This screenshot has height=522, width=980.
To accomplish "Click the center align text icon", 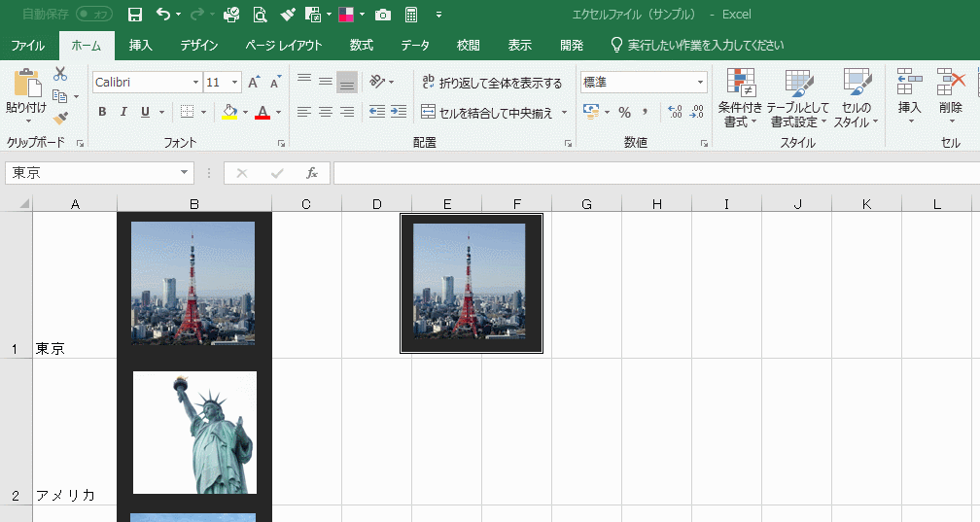I will [326, 112].
